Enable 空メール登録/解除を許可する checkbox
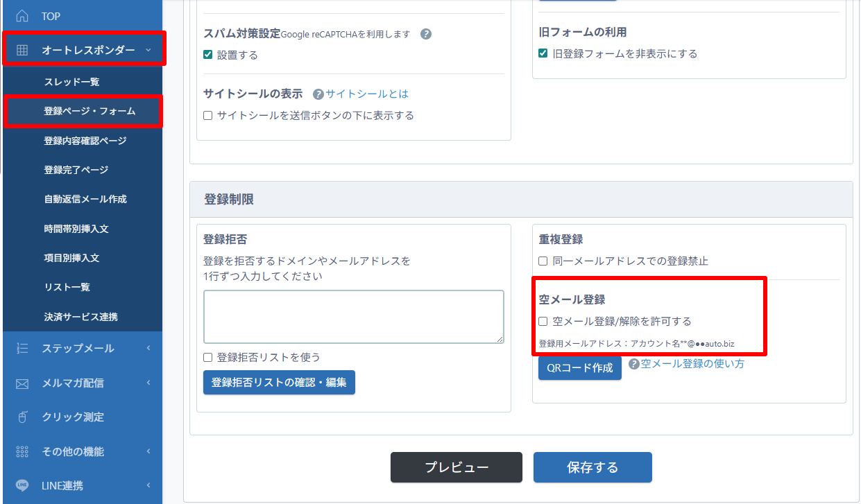The image size is (861, 504). click(543, 322)
